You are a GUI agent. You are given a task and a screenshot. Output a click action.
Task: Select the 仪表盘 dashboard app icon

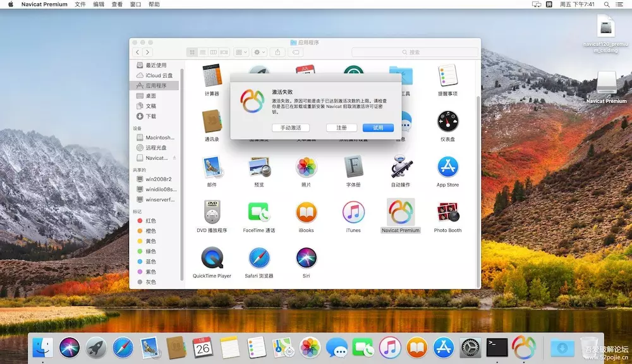[x=448, y=121]
